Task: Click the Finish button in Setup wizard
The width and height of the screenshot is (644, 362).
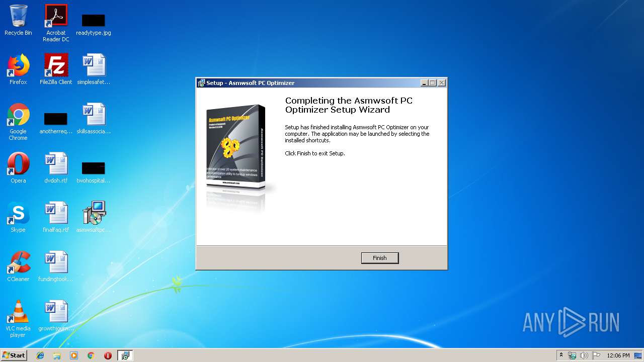Action: (x=380, y=258)
